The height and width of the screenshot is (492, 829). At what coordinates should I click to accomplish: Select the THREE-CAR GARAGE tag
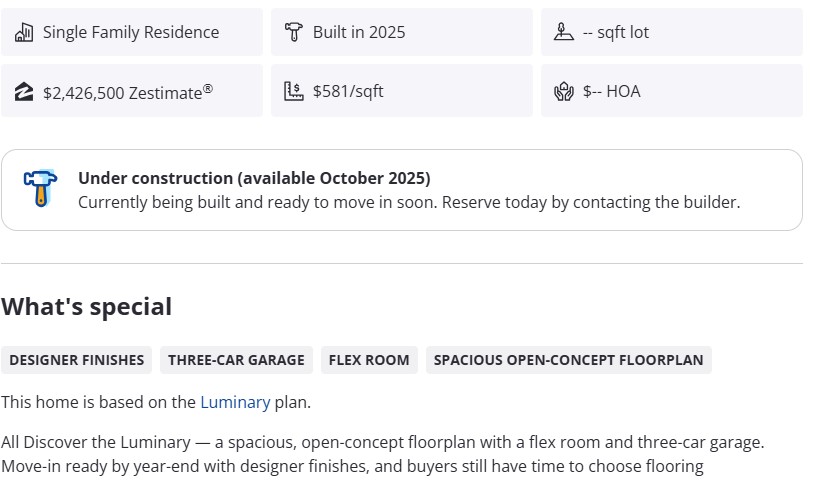pos(236,360)
